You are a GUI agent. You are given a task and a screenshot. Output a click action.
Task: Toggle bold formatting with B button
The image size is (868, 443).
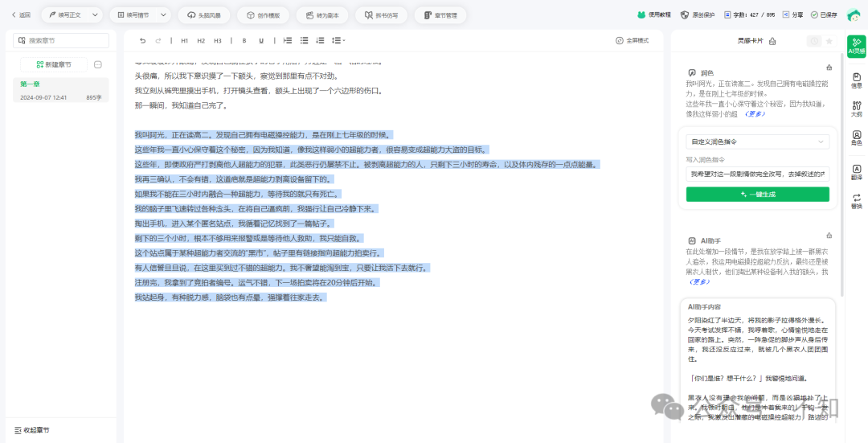coord(244,40)
